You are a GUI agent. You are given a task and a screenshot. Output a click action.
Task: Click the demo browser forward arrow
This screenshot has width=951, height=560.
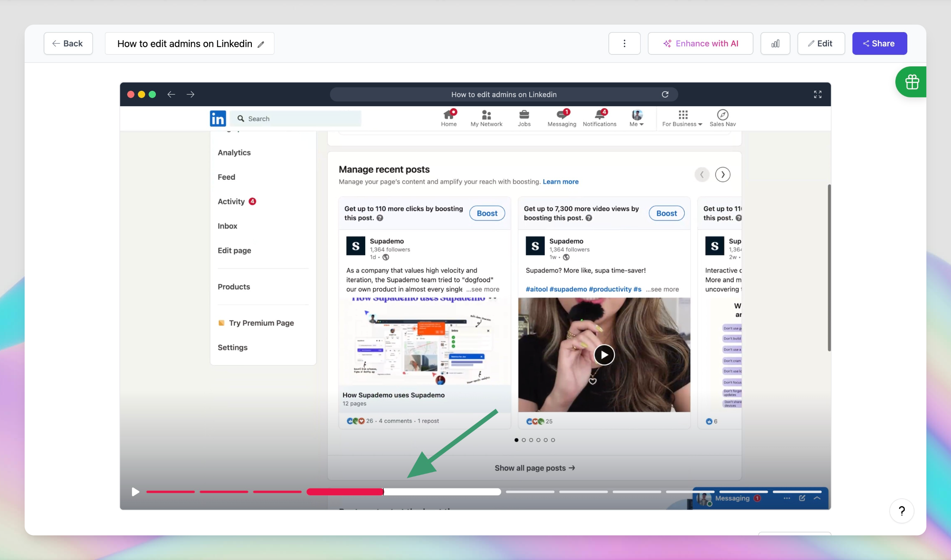pos(191,94)
